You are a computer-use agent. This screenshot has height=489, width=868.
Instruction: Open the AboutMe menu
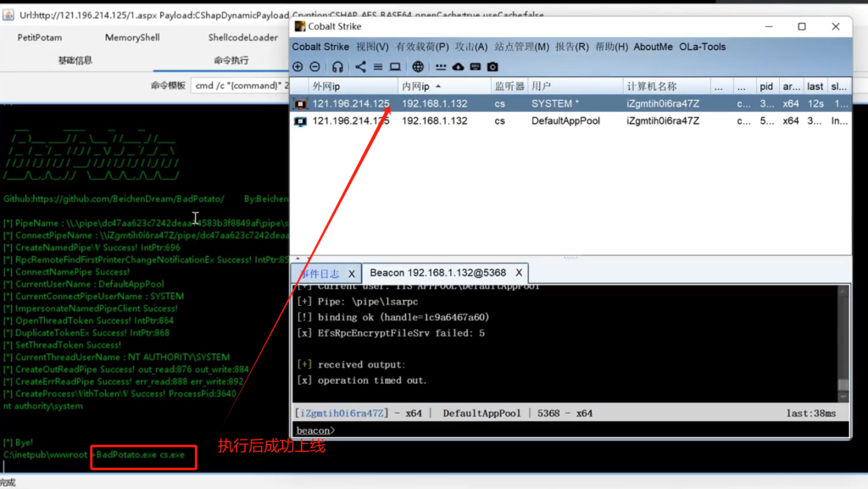(x=654, y=47)
